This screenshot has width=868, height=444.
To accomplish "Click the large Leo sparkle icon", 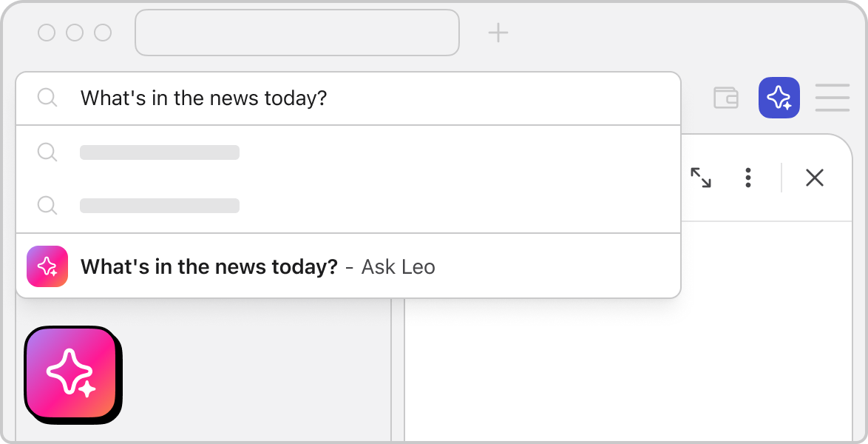I will tap(72, 374).
